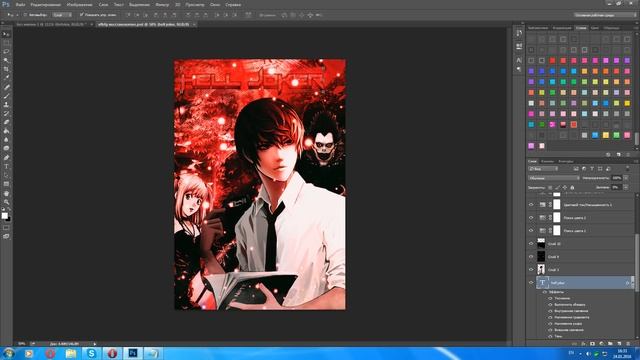Hide the Цветовой тон/Насыщенность 1 layer
The height and width of the screenshot is (360, 640).
pyautogui.click(x=531, y=205)
